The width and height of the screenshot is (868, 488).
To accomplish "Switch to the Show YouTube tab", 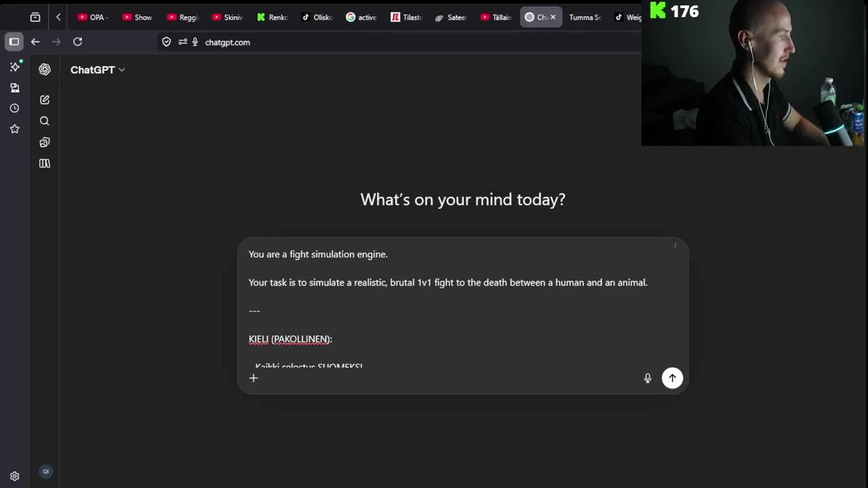I will pos(138,17).
